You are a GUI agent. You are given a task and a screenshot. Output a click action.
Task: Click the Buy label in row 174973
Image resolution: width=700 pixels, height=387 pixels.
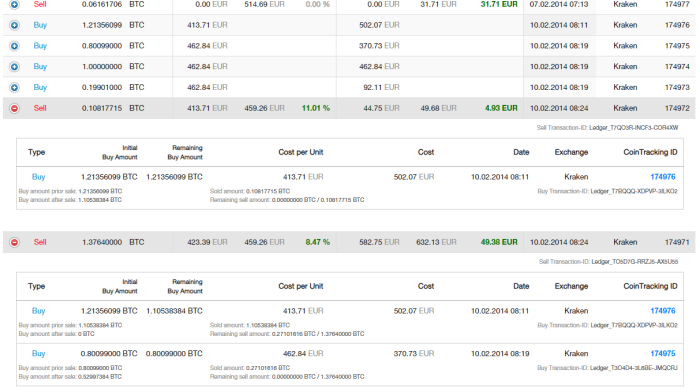(x=40, y=87)
